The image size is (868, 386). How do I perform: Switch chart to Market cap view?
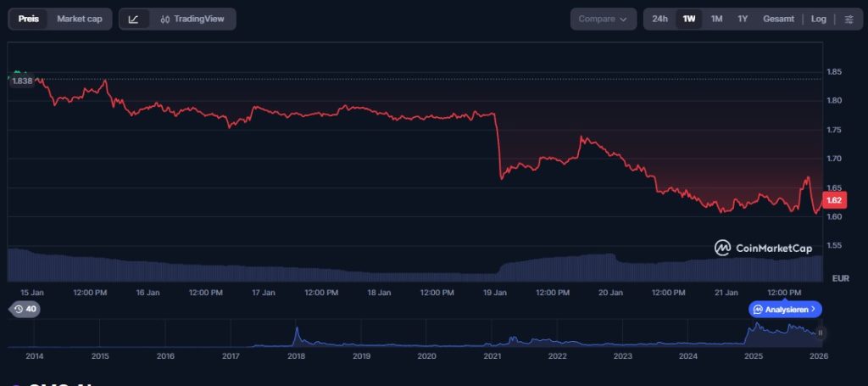(x=80, y=19)
